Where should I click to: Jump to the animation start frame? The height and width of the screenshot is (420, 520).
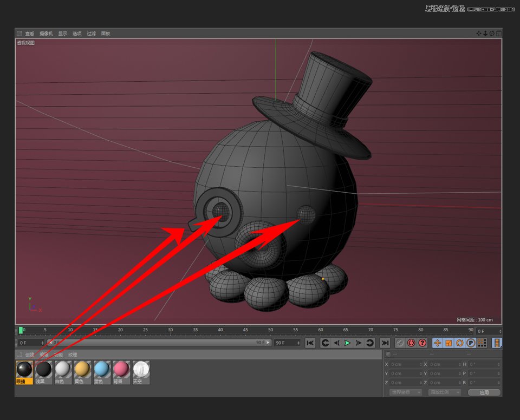310,343
